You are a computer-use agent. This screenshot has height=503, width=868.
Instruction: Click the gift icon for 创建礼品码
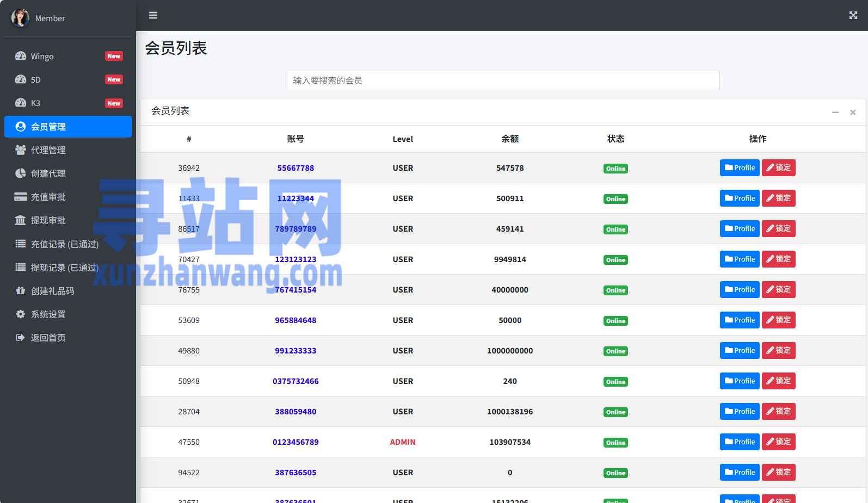pos(21,291)
